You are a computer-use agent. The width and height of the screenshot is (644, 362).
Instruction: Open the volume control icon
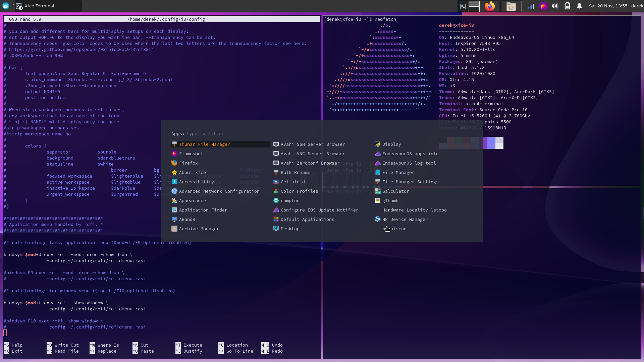pos(555,6)
